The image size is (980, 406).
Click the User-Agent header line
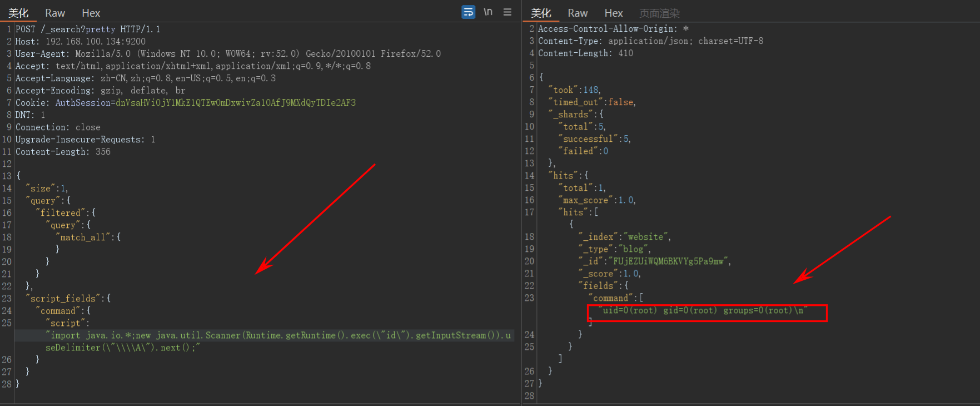tap(228, 53)
